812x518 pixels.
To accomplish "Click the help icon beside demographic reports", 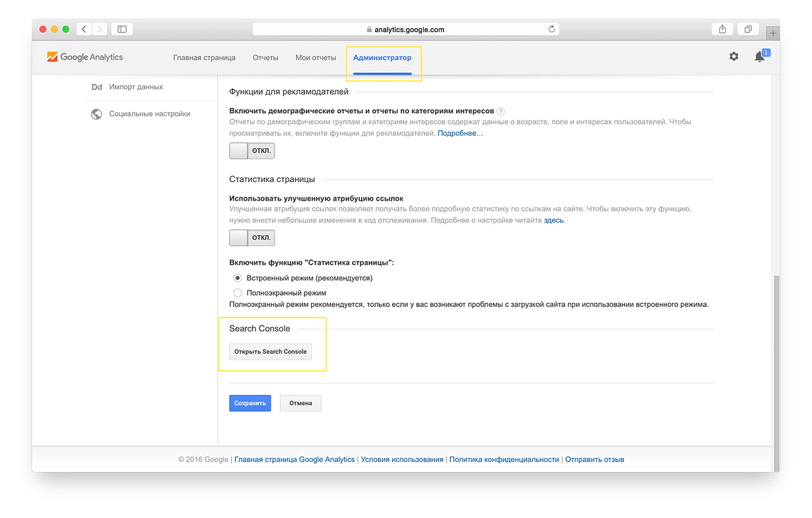I will [501, 111].
